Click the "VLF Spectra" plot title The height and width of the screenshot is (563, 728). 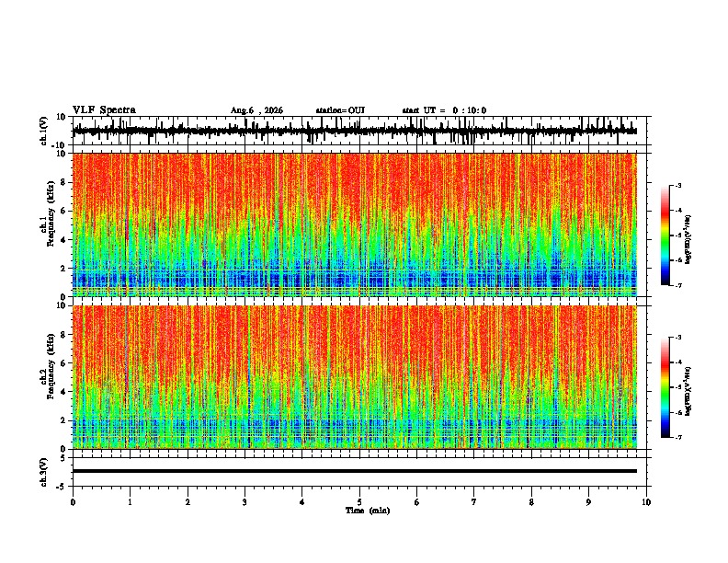104,110
